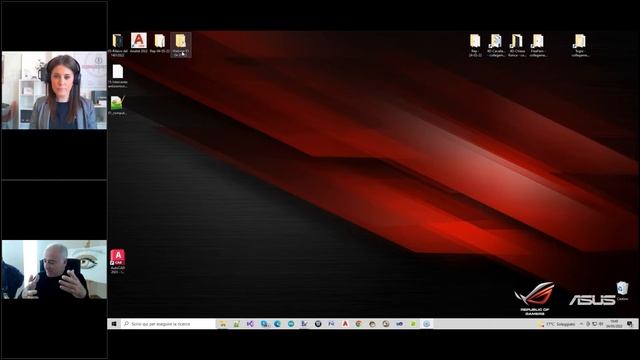Image resolution: width=640 pixels, height=360 pixels.
Task: Click the last light-blue round taskbar icon
Action: tap(427, 324)
